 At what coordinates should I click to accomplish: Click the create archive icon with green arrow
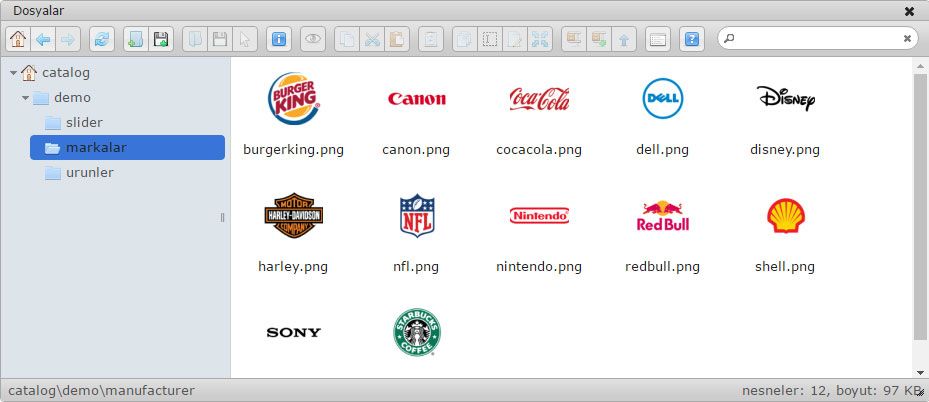point(599,40)
